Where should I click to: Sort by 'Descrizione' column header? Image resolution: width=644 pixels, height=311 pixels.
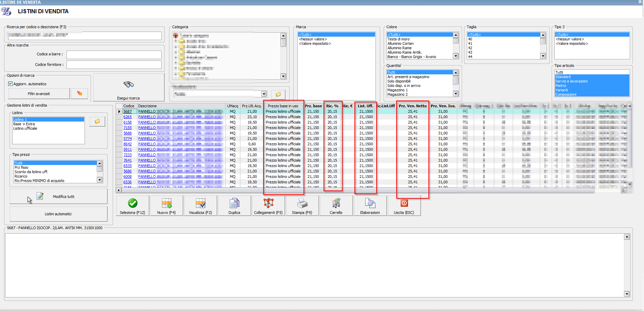pyautogui.click(x=181, y=106)
